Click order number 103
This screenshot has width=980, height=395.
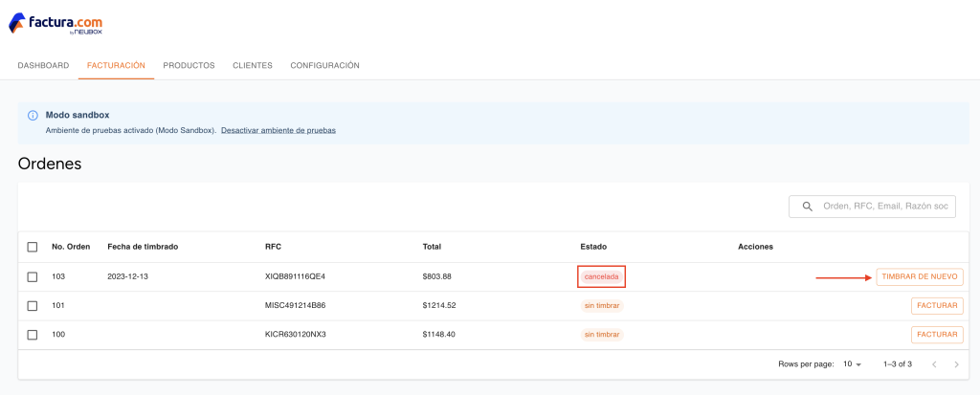[58, 276]
